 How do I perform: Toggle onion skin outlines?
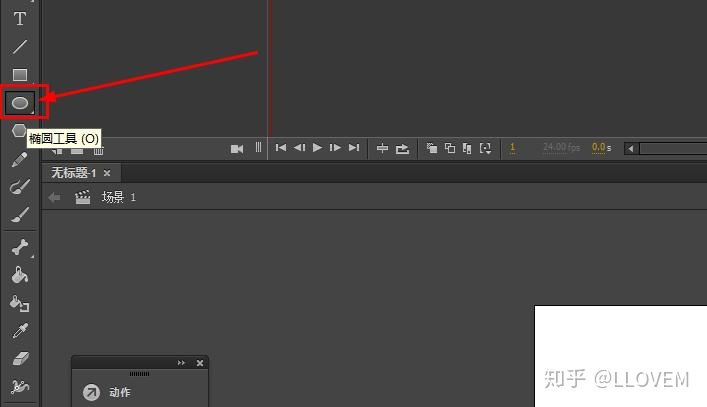(450, 148)
